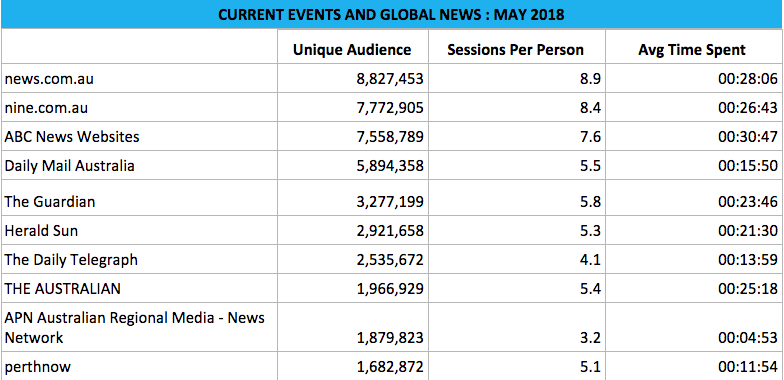Select the audience value 8,827,453
The width and height of the screenshot is (784, 380).
pos(390,79)
